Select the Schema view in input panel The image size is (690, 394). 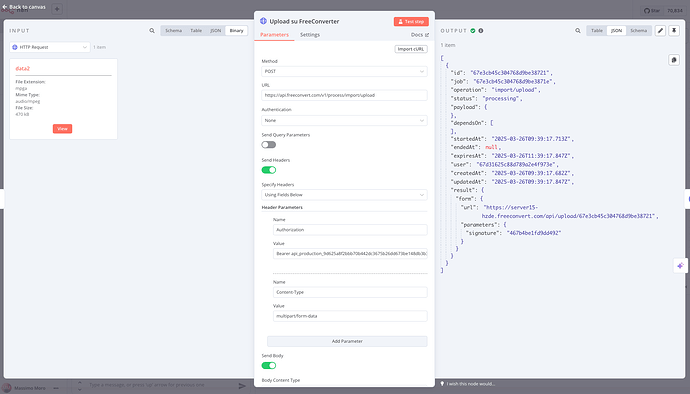(173, 31)
